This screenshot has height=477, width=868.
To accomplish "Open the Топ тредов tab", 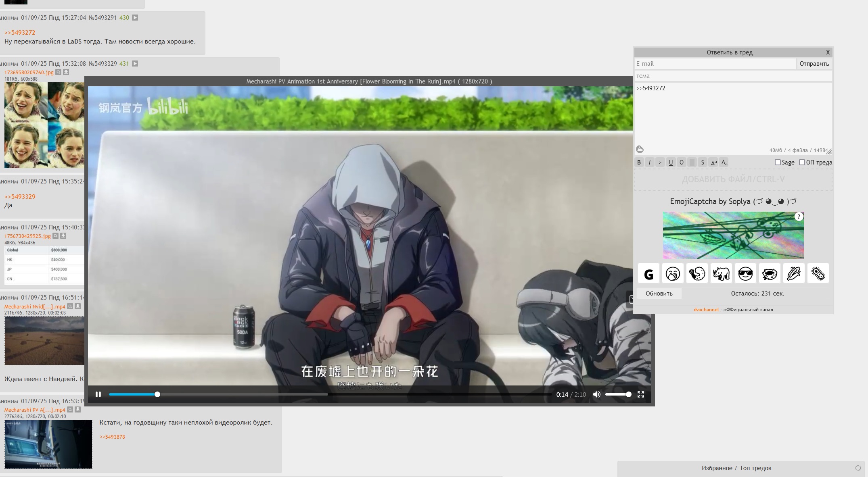I will (x=755, y=468).
